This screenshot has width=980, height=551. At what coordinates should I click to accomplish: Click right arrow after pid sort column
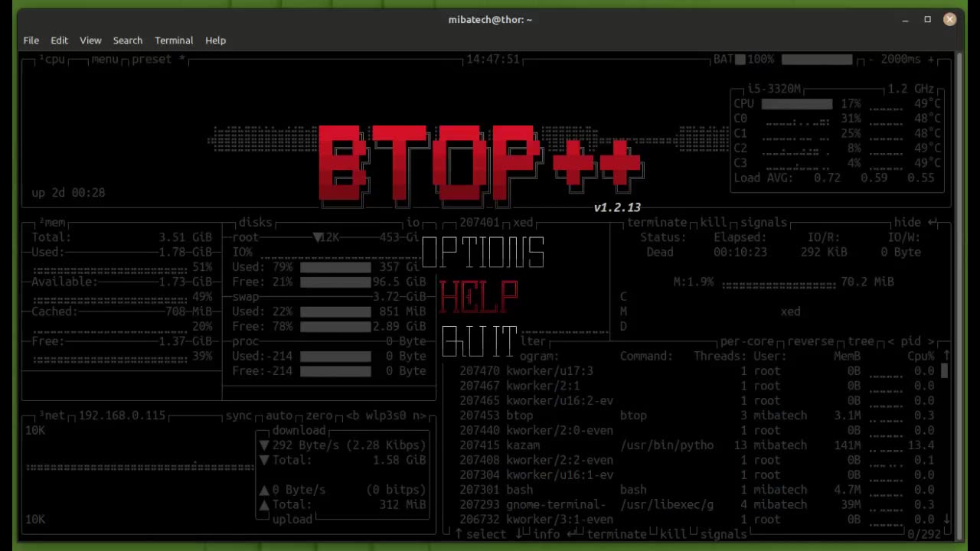tap(931, 341)
